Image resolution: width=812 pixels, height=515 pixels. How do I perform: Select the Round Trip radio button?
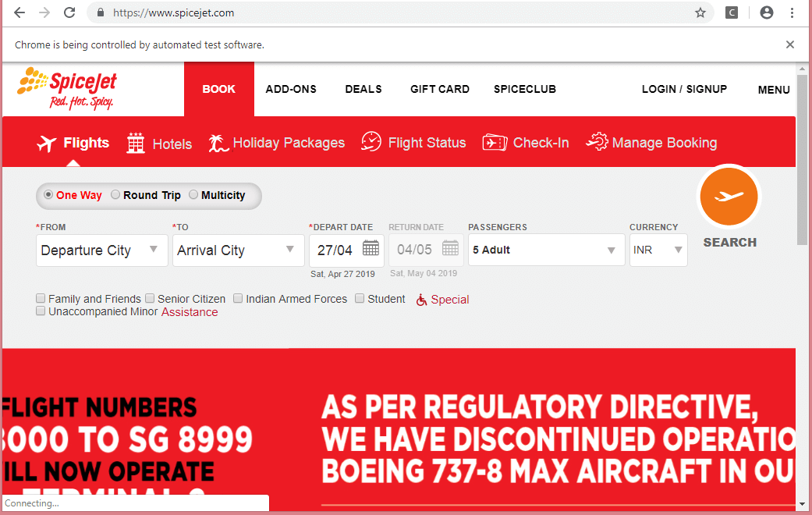tap(115, 194)
